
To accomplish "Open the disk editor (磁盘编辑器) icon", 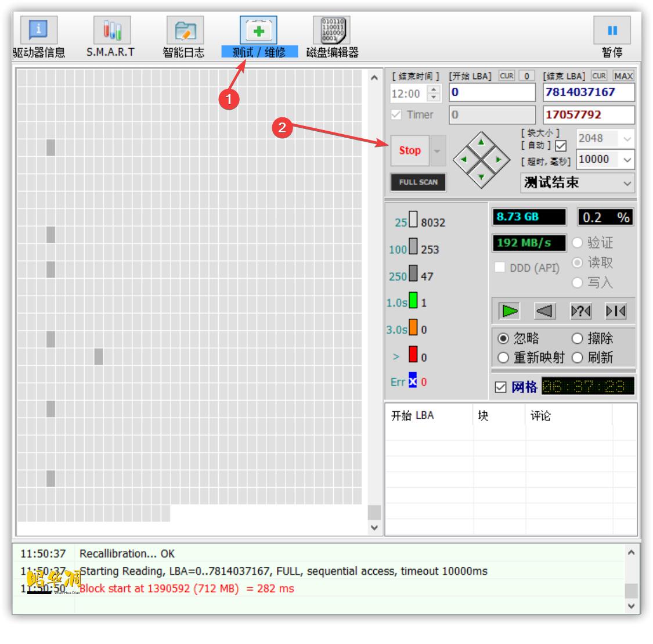I will (332, 30).
